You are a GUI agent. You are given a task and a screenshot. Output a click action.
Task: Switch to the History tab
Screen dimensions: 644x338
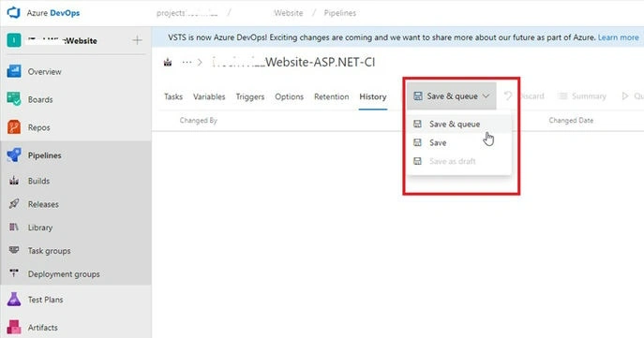[x=373, y=96]
